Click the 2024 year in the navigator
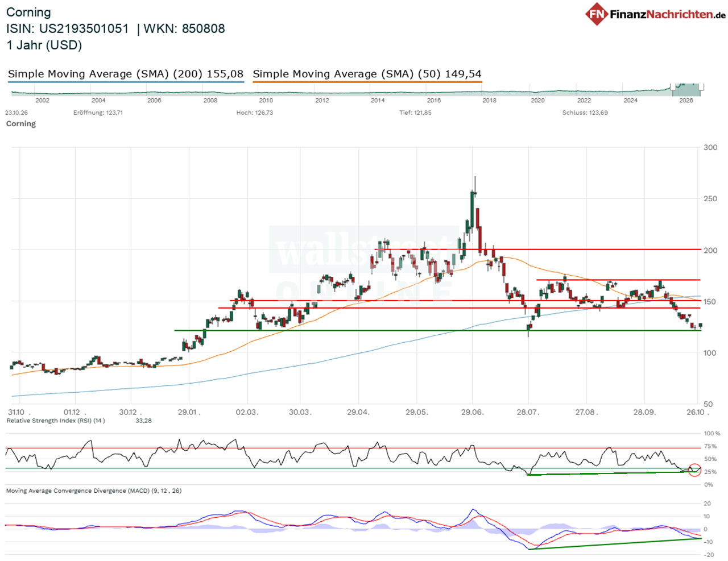Image resolution: width=728 pixels, height=561 pixels. pyautogui.click(x=630, y=101)
